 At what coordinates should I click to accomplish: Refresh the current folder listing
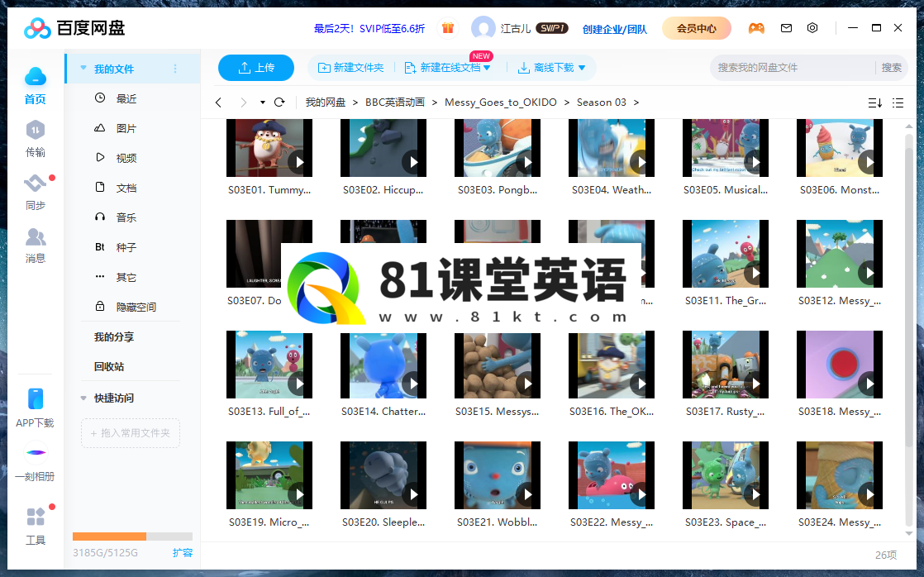tap(280, 103)
